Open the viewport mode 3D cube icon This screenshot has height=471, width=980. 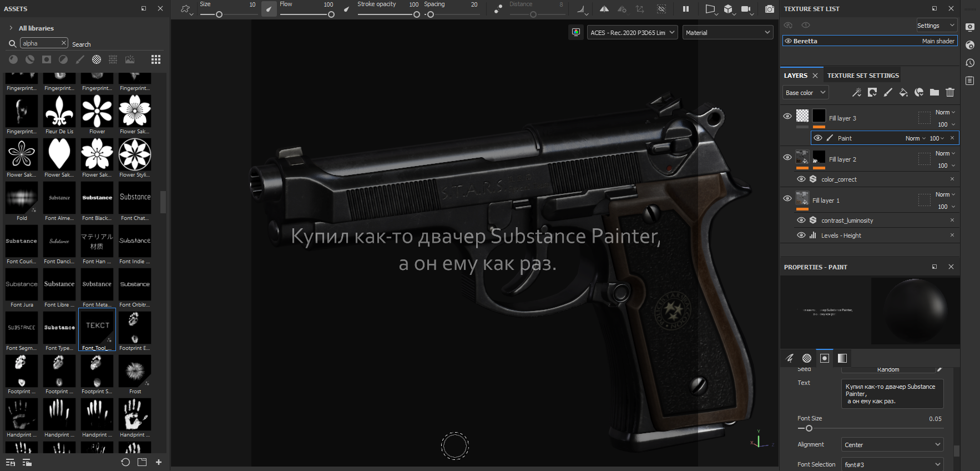(728, 9)
